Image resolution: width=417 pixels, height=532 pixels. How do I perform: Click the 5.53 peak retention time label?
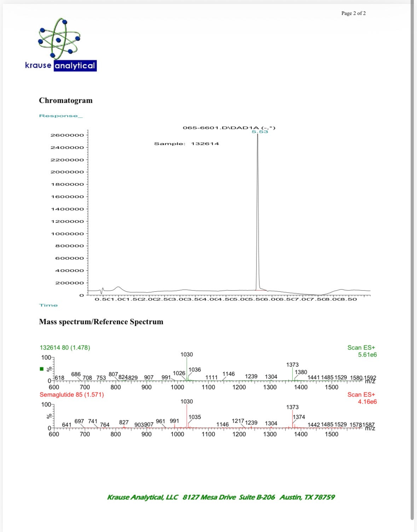point(260,131)
